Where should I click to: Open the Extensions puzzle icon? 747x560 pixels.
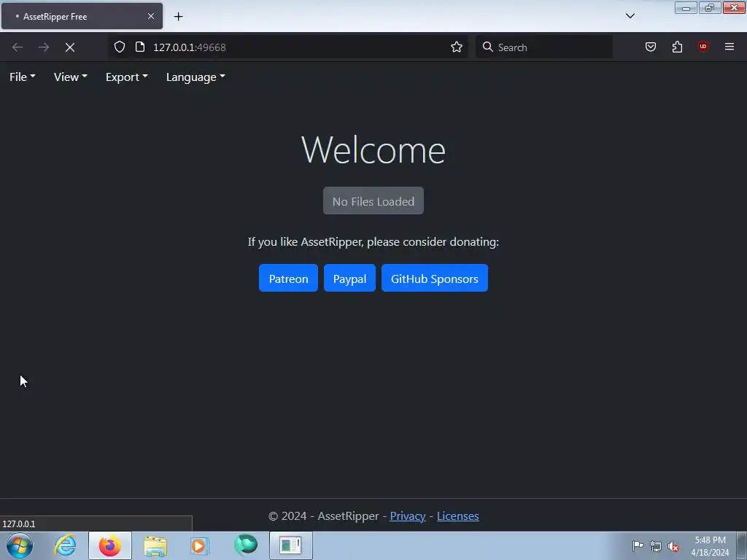tap(677, 47)
